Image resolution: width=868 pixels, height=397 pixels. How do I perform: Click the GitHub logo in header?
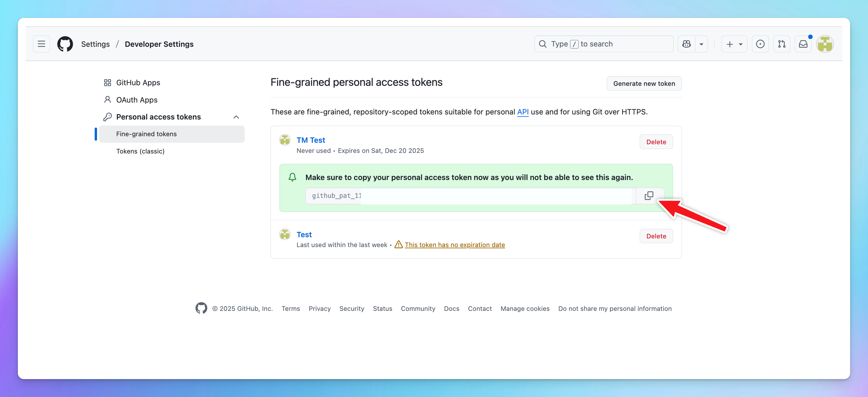[x=65, y=44]
